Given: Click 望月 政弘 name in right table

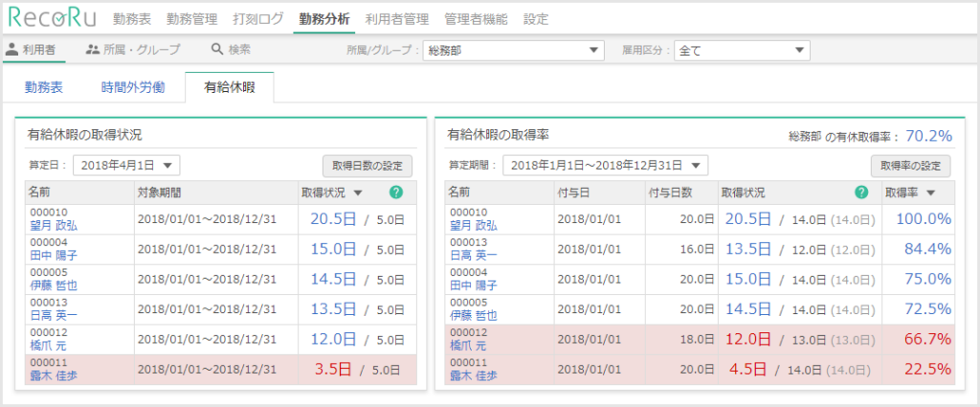Looking at the screenshot, I should [473, 226].
